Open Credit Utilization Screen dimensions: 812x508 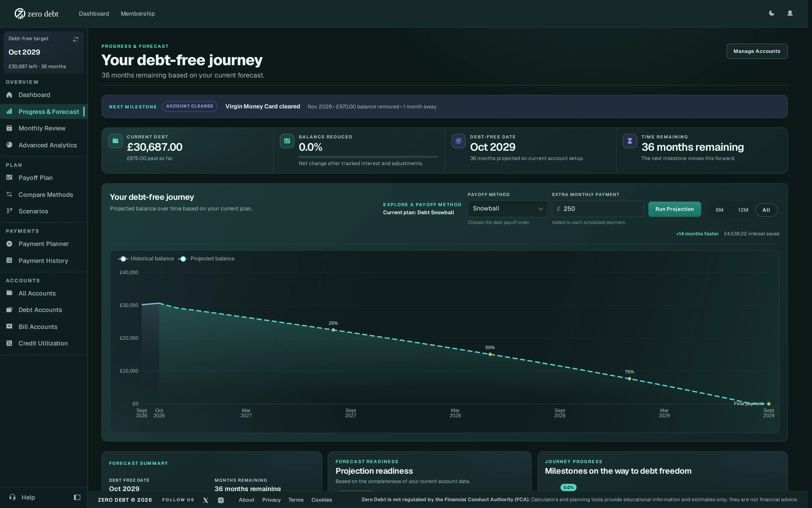pyautogui.click(x=44, y=343)
